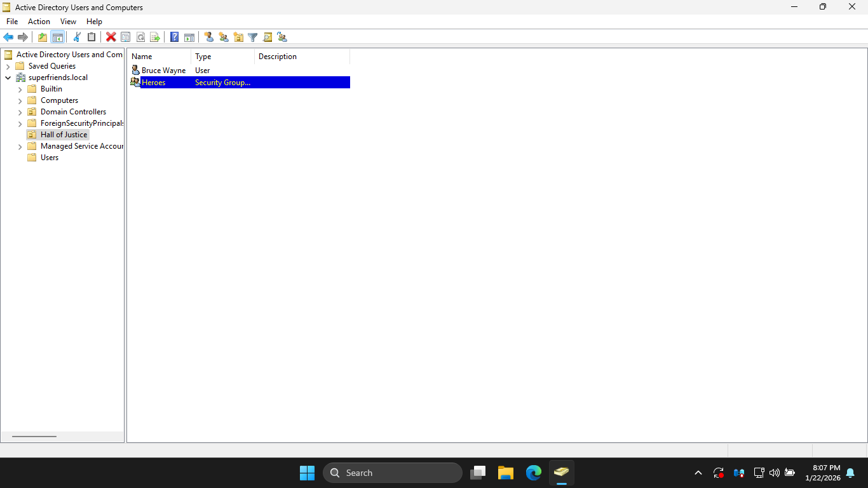Click the Back arrow in toolbar
Image resolution: width=868 pixels, height=488 pixels.
click(8, 37)
